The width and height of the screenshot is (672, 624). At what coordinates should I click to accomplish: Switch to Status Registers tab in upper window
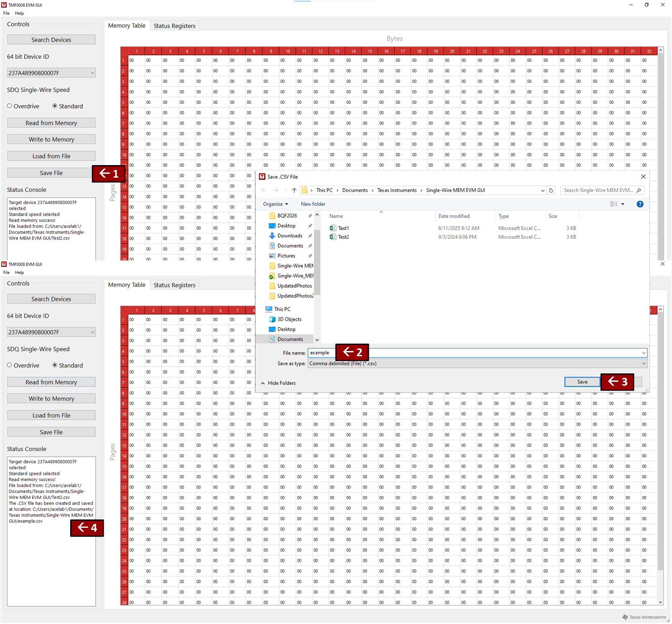click(174, 26)
